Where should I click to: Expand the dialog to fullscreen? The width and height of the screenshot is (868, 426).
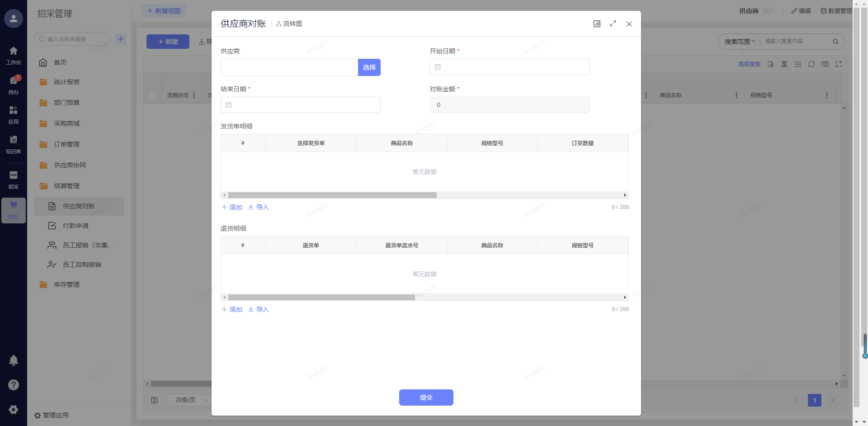pos(613,24)
